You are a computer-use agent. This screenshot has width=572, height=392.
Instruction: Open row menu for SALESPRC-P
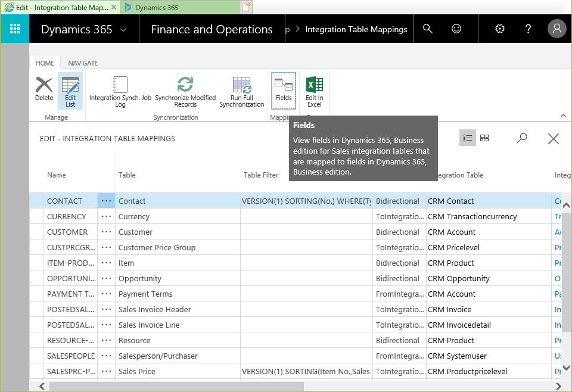(x=106, y=371)
